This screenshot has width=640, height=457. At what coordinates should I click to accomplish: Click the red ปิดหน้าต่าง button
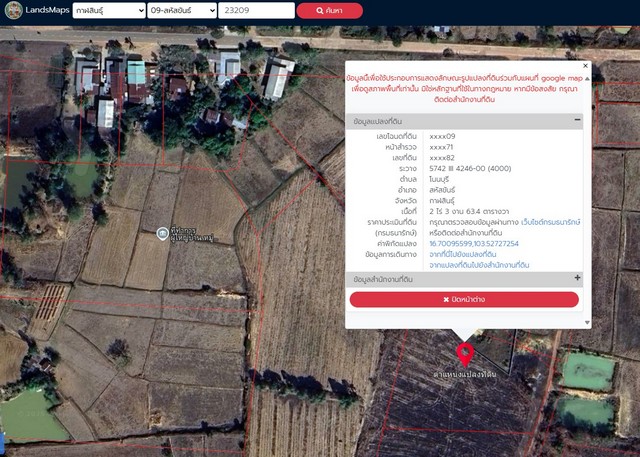(x=464, y=299)
